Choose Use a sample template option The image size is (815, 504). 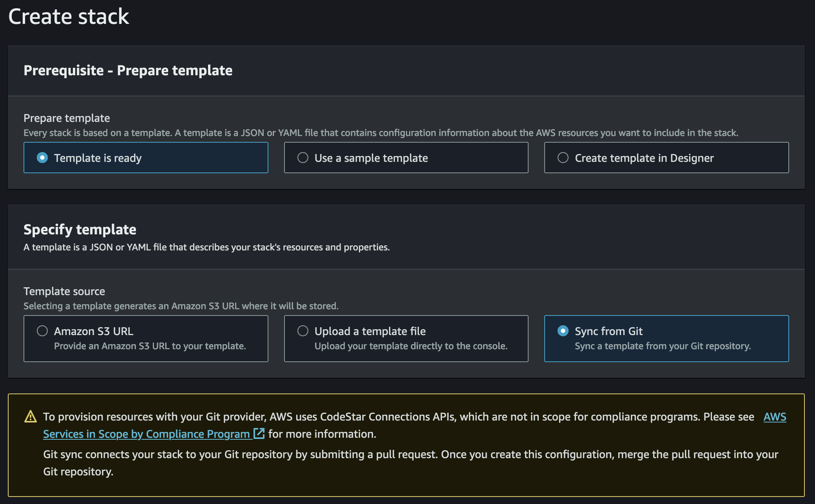click(x=302, y=158)
